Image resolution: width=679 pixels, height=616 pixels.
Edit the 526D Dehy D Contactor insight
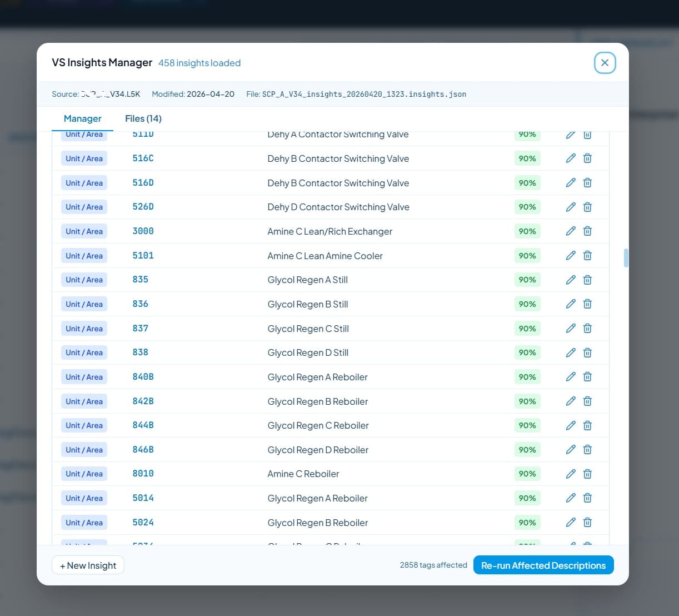click(571, 207)
